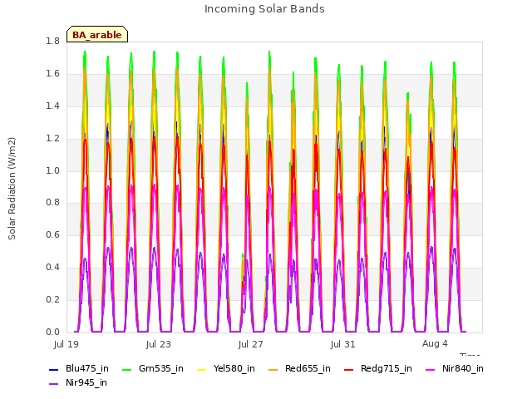
Task: Click the blue Blu475_in legend swatch
Action: pos(53,369)
